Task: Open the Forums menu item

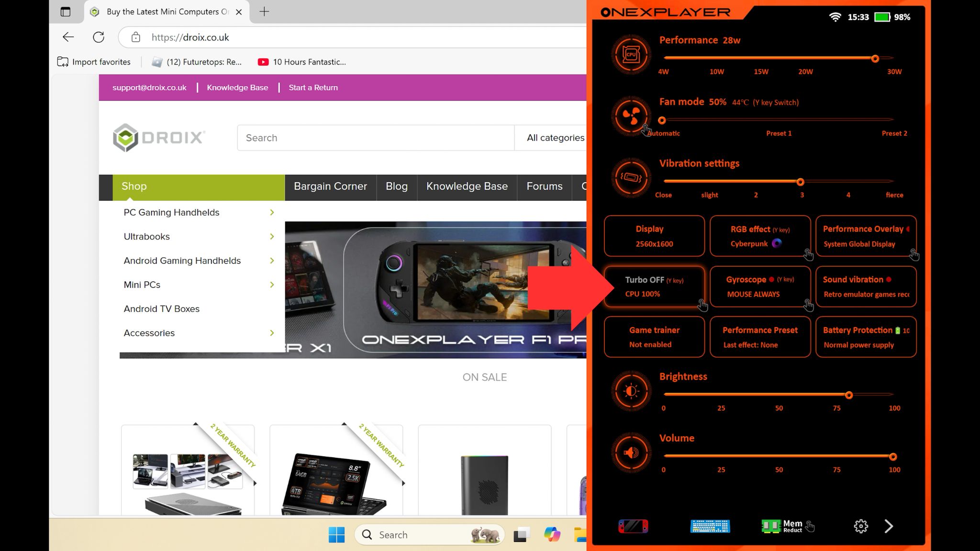Action: click(x=544, y=187)
